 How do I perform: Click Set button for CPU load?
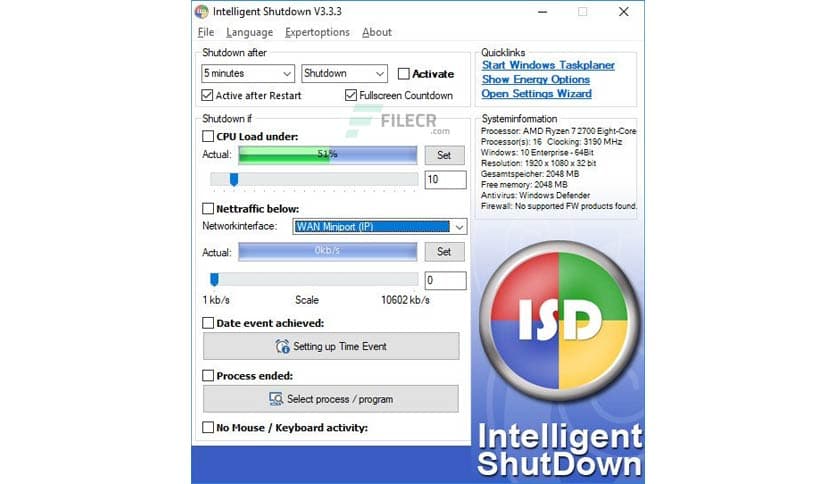[x=444, y=155]
